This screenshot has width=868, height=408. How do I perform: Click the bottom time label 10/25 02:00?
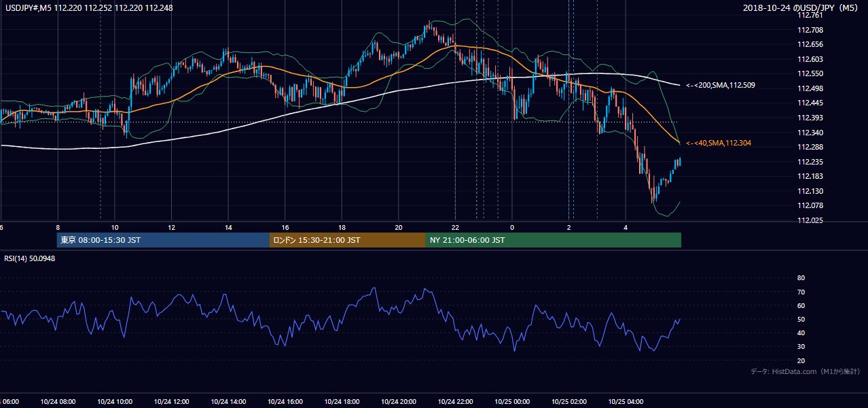click(569, 402)
